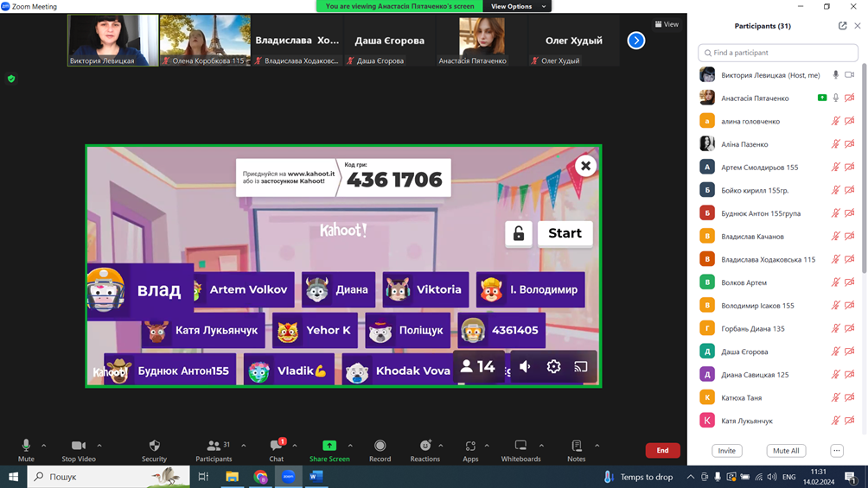
Task: Open Task View on the taskbar
Action: [203, 477]
